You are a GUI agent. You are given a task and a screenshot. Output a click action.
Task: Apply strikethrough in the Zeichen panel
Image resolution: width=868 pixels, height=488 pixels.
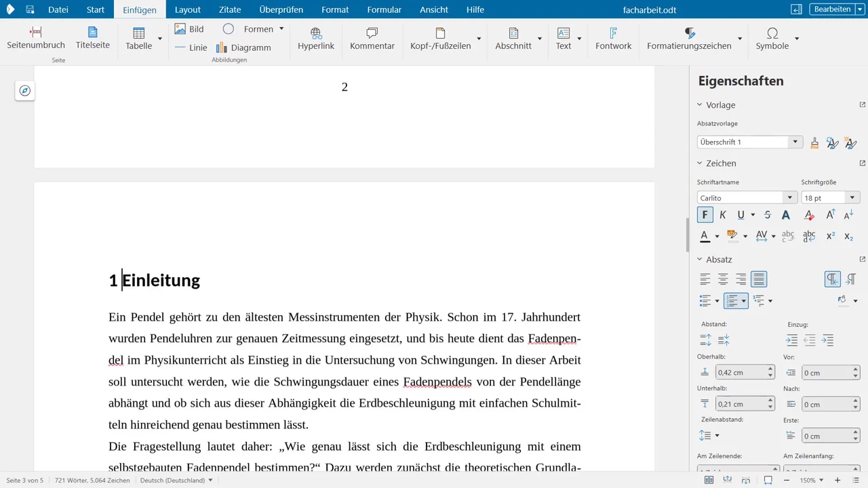[x=768, y=215]
